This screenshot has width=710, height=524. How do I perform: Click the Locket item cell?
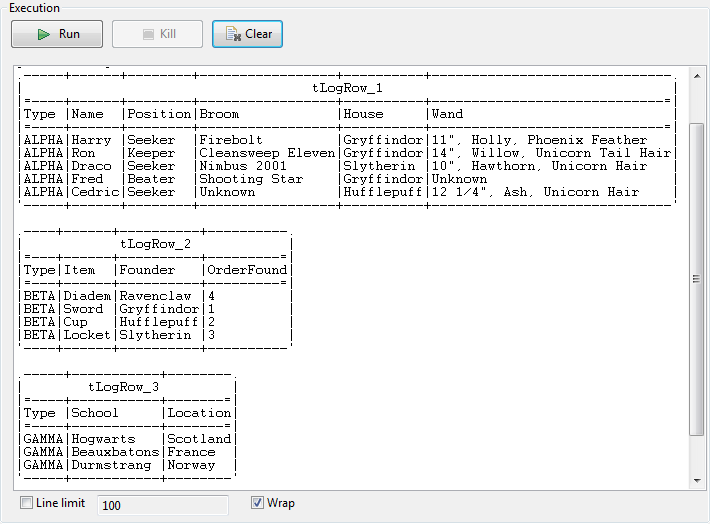coord(87,335)
